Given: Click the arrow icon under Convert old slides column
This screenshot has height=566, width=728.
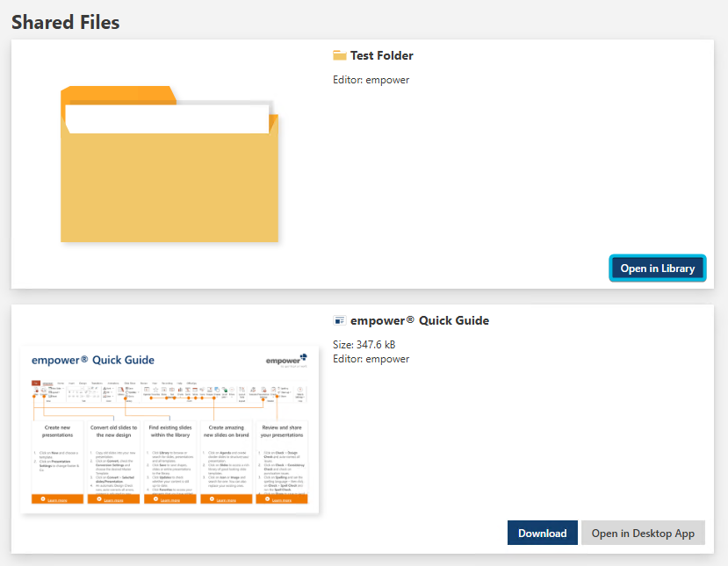Looking at the screenshot, I should (x=98, y=499).
